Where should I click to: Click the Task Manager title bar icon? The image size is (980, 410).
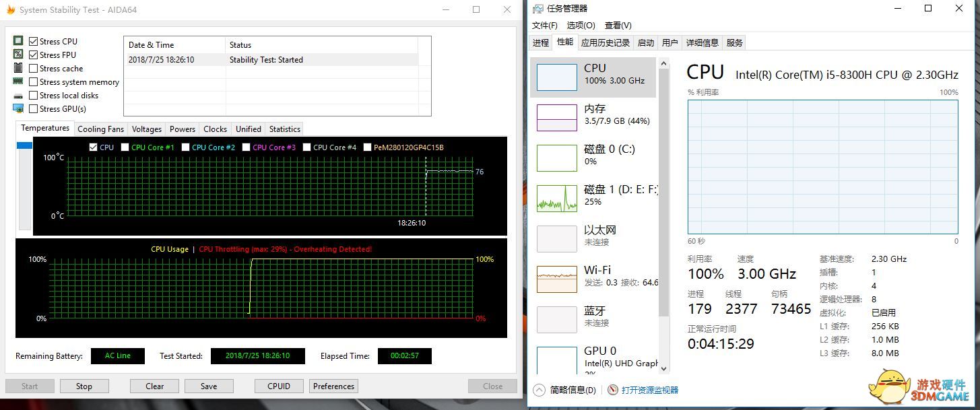[x=537, y=9]
